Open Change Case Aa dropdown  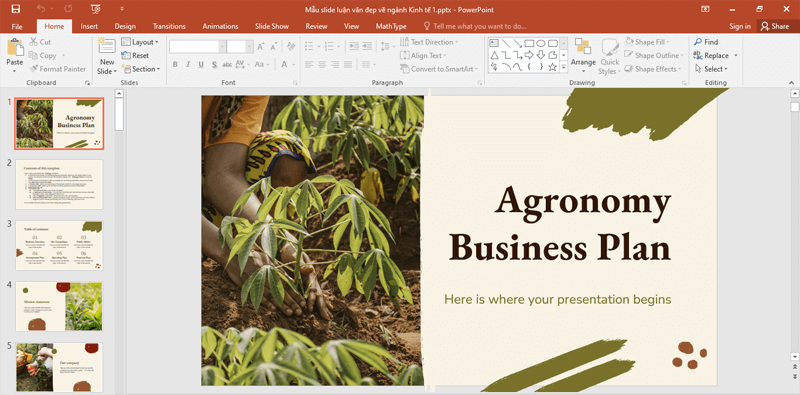pos(262,64)
